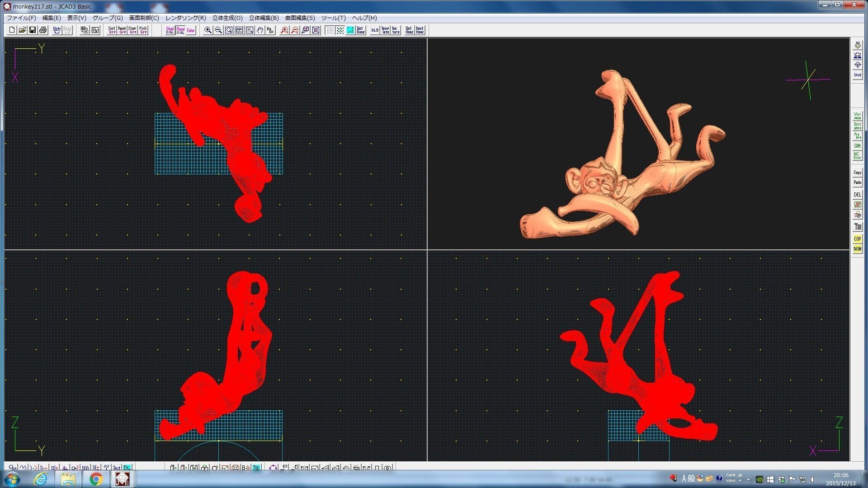Open the レンダリング(R) menu

(x=186, y=18)
